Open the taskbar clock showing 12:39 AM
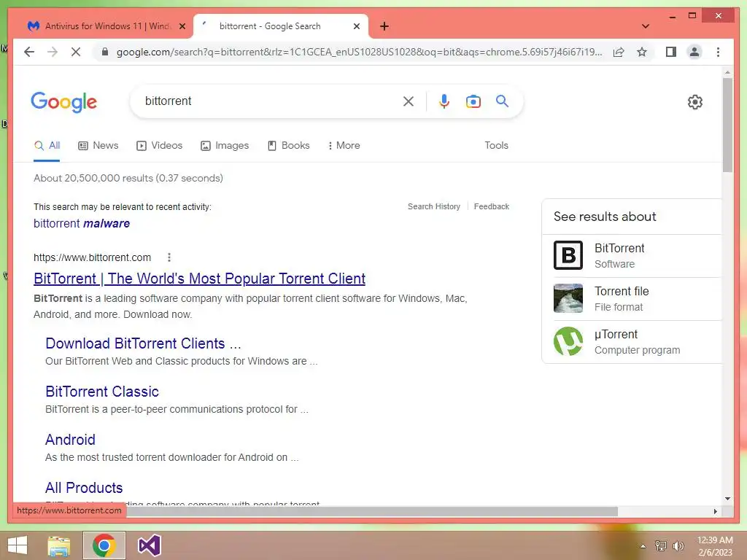This screenshot has height=560, width=747. (x=715, y=546)
